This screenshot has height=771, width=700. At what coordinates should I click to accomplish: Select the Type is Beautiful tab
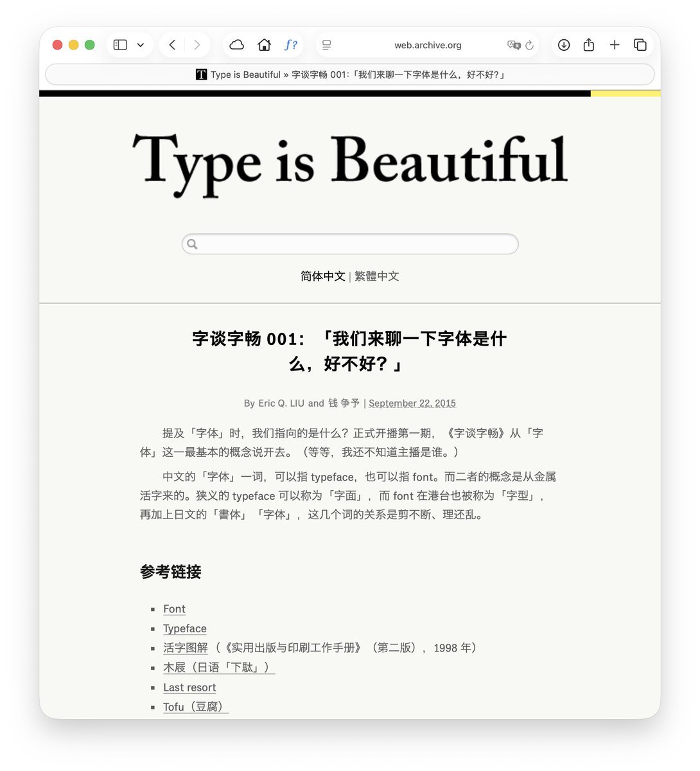pyautogui.click(x=350, y=75)
